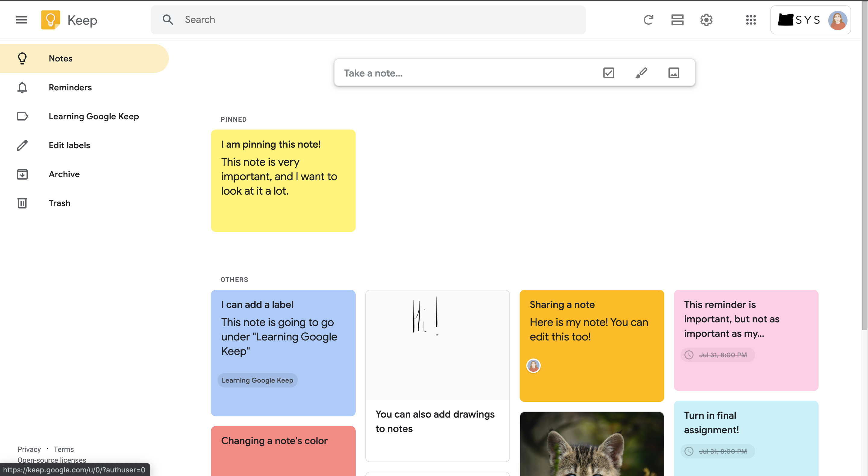Screen dimensions: 868x476
Task: Click the refresh icon in header
Action: (x=648, y=20)
